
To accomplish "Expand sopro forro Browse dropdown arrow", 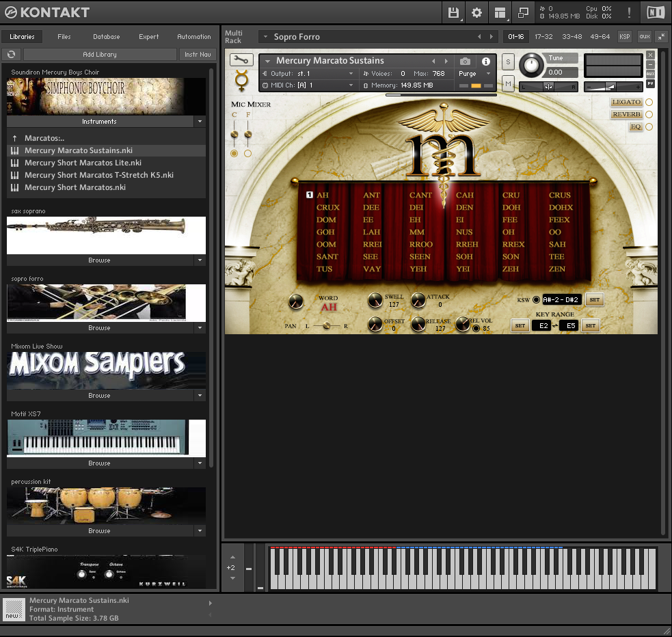I will pos(200,328).
